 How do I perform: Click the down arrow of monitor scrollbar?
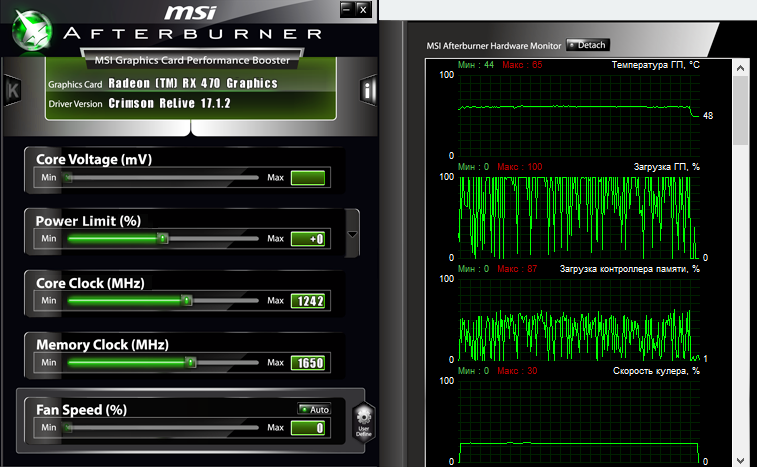(740, 461)
